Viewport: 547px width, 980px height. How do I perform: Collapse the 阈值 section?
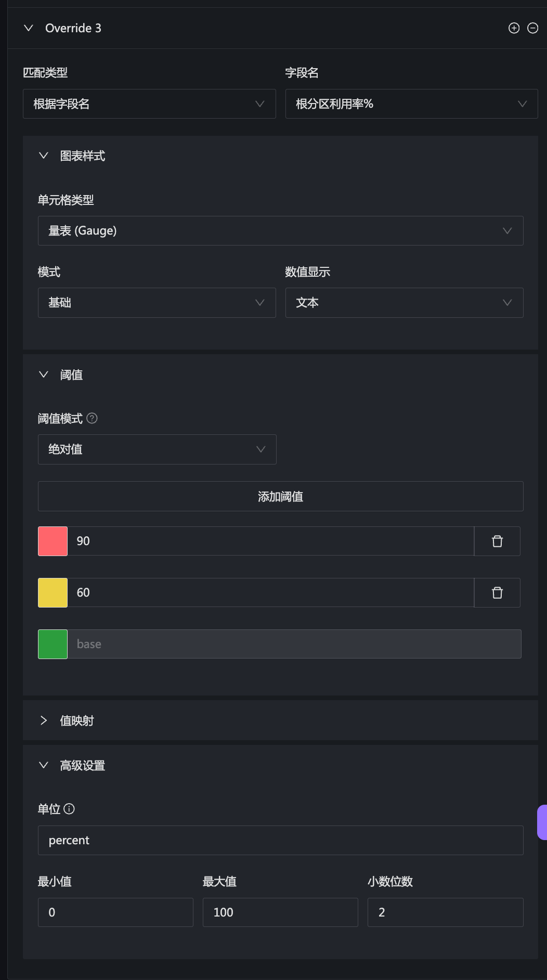click(x=44, y=375)
